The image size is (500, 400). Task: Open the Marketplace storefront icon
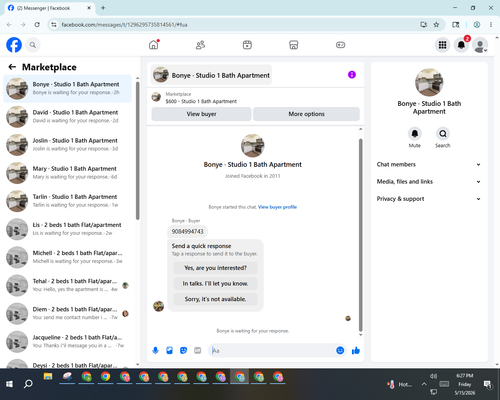click(294, 45)
